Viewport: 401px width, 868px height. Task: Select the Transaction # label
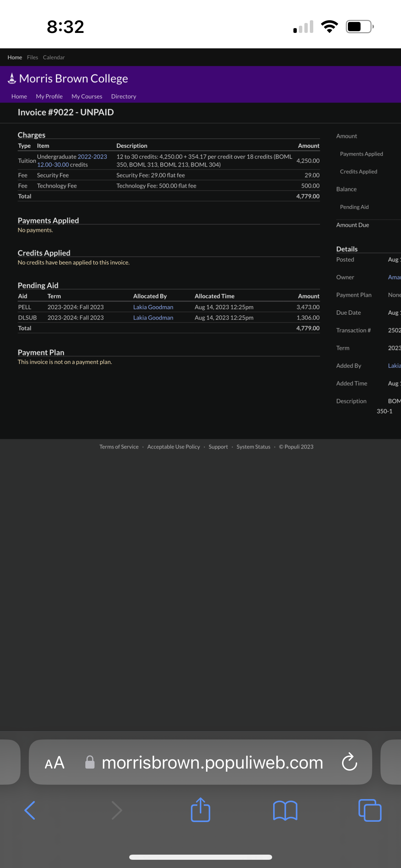click(354, 330)
